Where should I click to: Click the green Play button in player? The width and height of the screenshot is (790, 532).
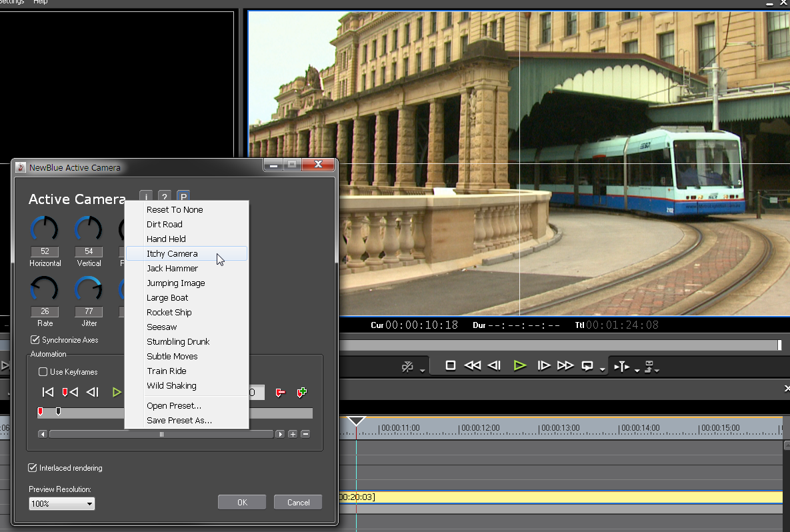point(519,365)
